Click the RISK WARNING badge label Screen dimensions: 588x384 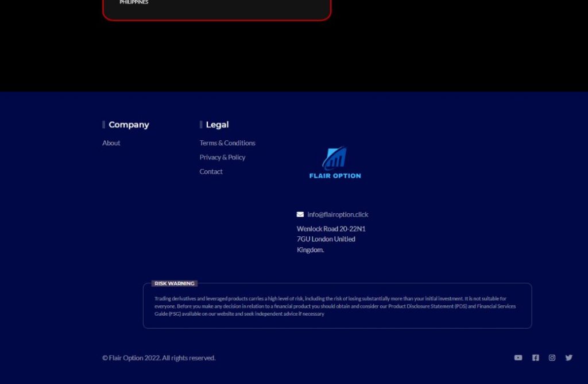click(x=175, y=283)
